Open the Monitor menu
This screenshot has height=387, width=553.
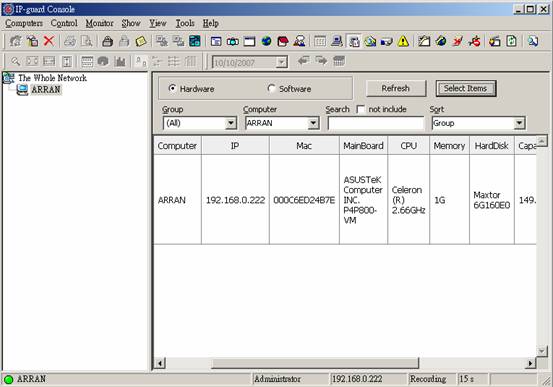pyautogui.click(x=99, y=23)
